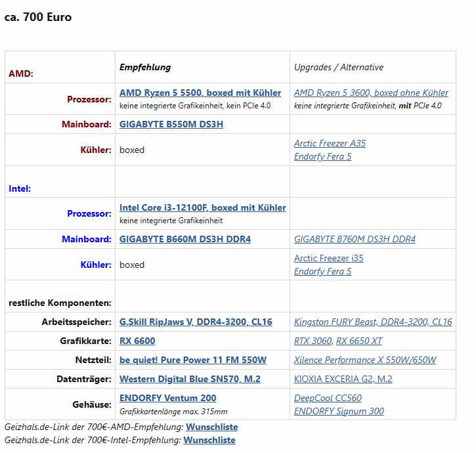Screen dimensions: 476x453
Task: Open ENDORFY Signum 300 case link
Action: tap(339, 411)
